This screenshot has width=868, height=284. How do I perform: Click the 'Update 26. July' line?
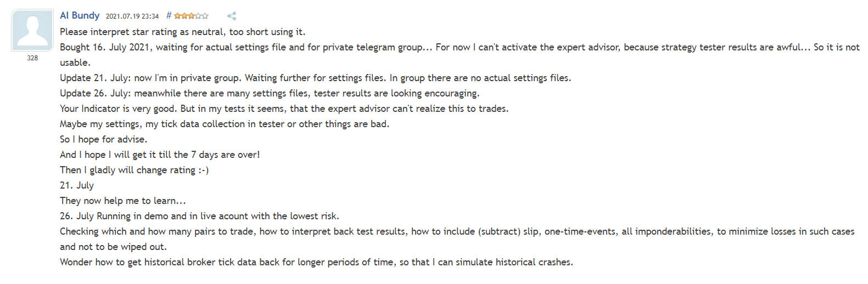click(270, 93)
